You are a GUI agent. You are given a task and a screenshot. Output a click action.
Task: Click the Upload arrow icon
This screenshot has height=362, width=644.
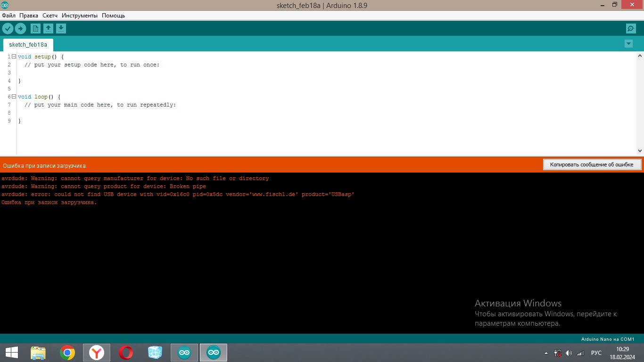20,29
